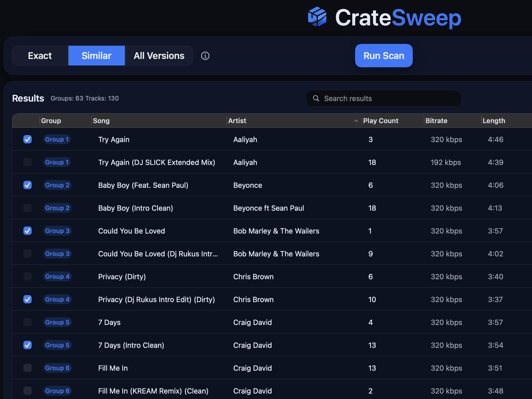Image resolution: width=532 pixels, height=399 pixels.
Task: Click Group 2 badge on Baby Boy (Intro Clean)
Action: [57, 208]
